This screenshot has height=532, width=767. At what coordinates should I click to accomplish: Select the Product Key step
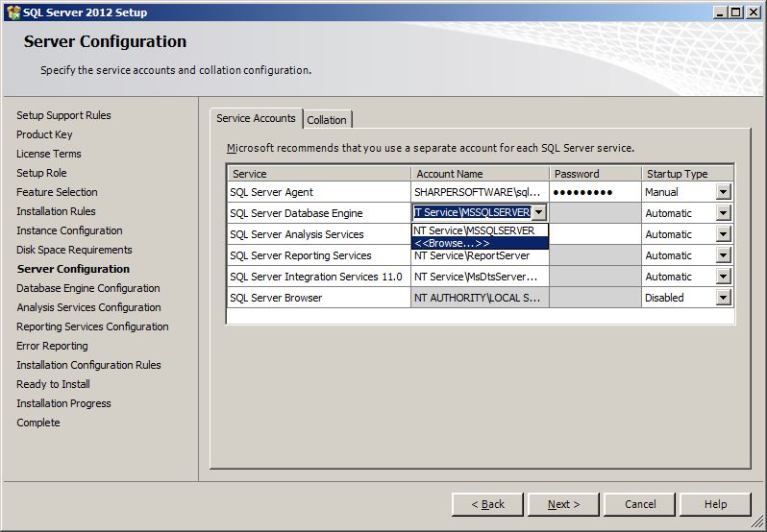click(44, 134)
